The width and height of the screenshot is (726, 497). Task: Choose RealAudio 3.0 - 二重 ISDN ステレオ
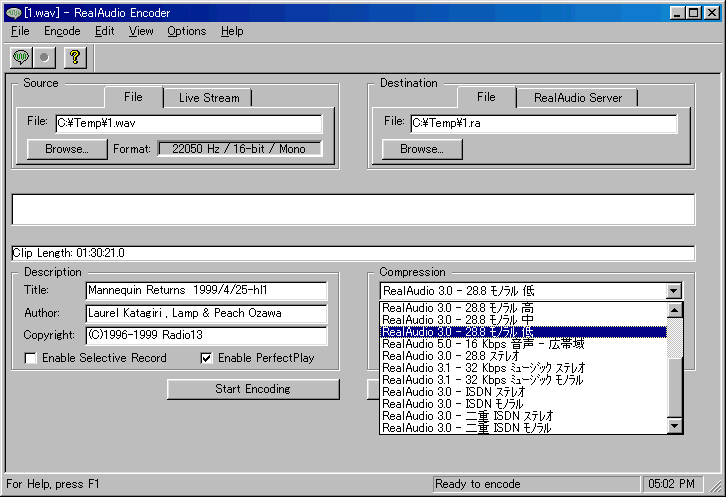(523, 416)
